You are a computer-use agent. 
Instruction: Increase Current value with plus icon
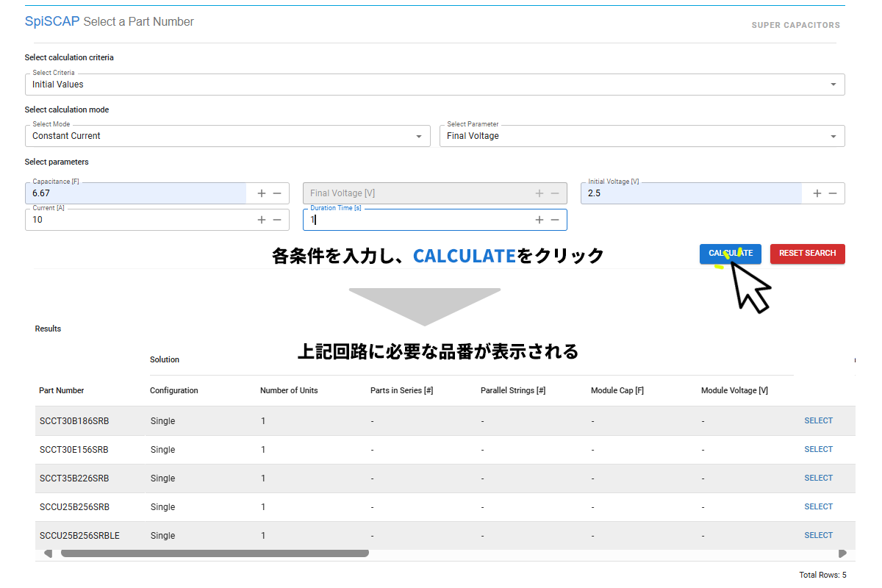(x=262, y=219)
